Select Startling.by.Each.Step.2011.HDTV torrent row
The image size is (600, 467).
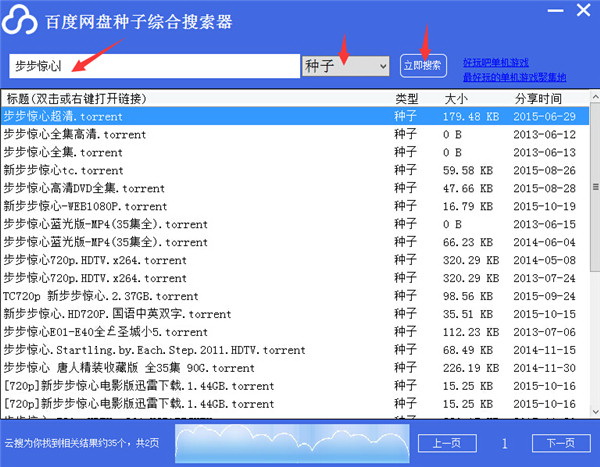pyautogui.click(x=295, y=350)
